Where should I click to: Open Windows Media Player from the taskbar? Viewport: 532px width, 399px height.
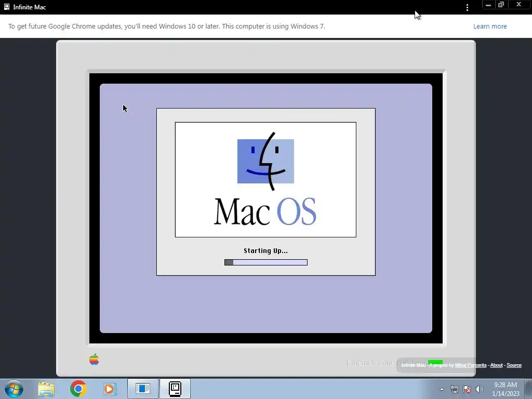pos(110,389)
